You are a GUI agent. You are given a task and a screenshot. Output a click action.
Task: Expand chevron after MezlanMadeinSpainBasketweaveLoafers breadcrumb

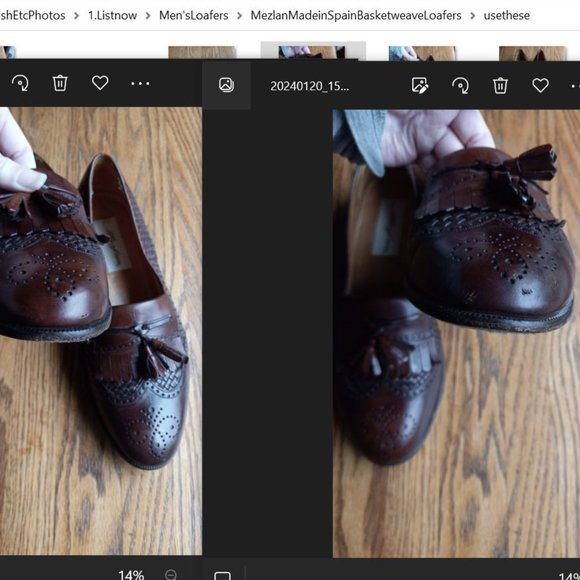pyautogui.click(x=472, y=16)
